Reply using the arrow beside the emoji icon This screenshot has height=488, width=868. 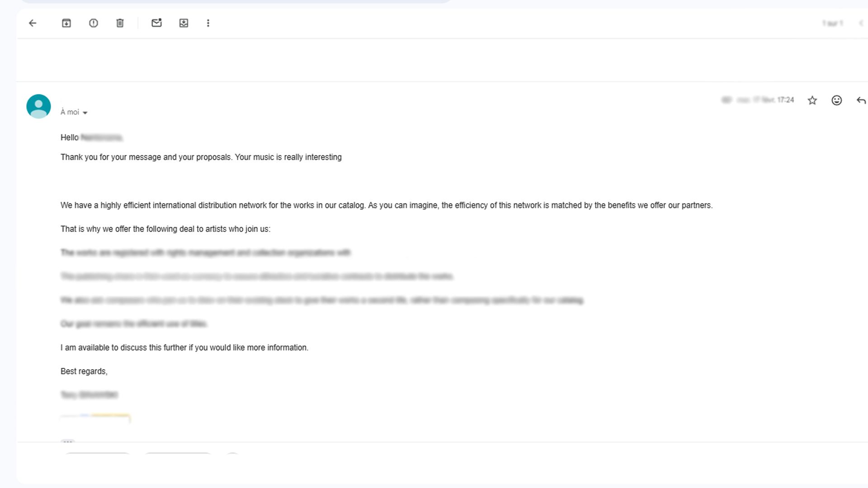tap(861, 100)
